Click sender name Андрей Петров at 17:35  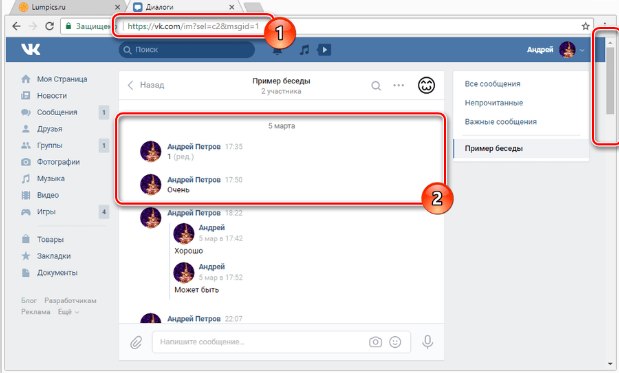(194, 146)
